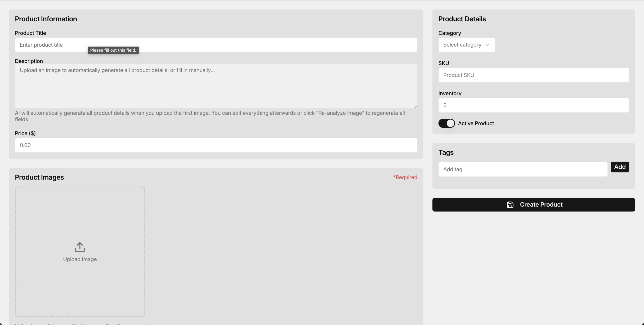Click the Product Title field label
The image size is (644, 325).
click(30, 33)
